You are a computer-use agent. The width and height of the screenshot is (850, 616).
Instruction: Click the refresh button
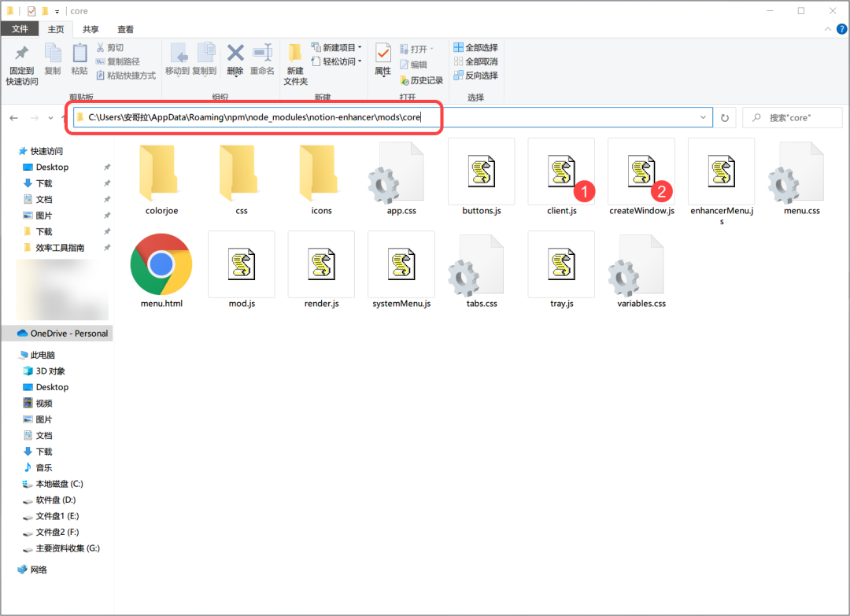[725, 117]
